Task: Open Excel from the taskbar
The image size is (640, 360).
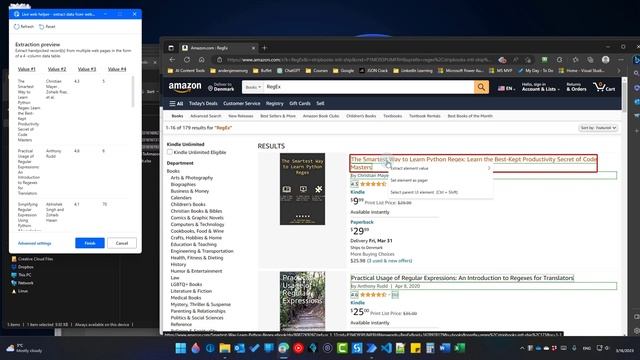Action: pos(460,348)
